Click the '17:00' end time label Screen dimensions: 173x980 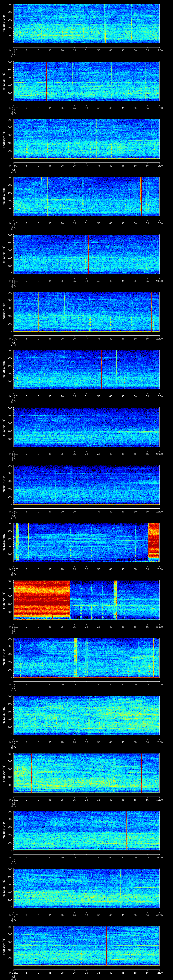pos(159,50)
